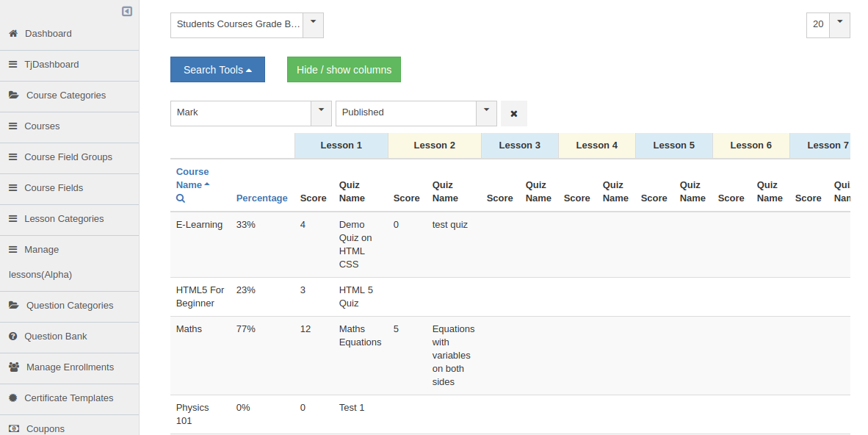Click the Dashboard home icon
Viewport: 868px width, 435px height.
[13, 34]
